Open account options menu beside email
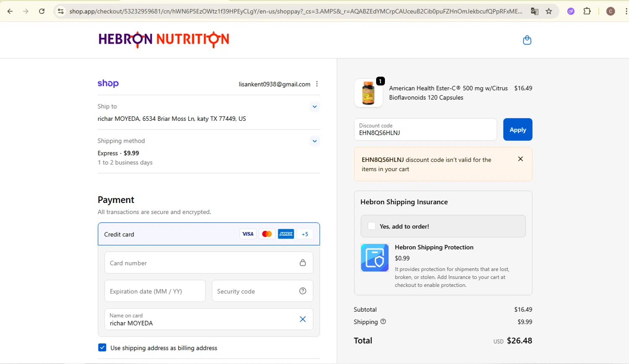Screen dimensions: 629x364 click(317, 84)
